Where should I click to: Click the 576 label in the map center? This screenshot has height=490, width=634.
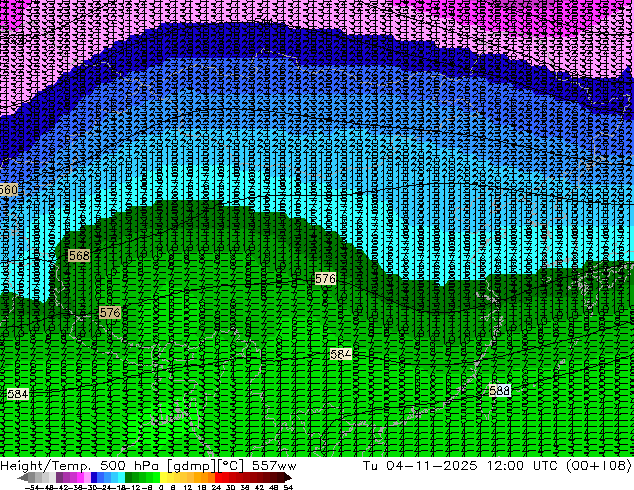click(325, 279)
